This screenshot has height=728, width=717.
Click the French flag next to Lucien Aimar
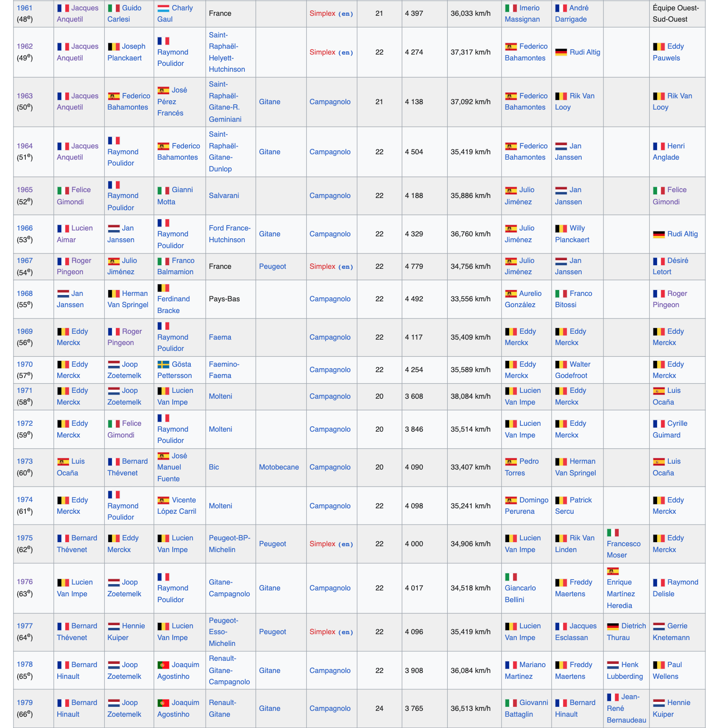pos(63,228)
